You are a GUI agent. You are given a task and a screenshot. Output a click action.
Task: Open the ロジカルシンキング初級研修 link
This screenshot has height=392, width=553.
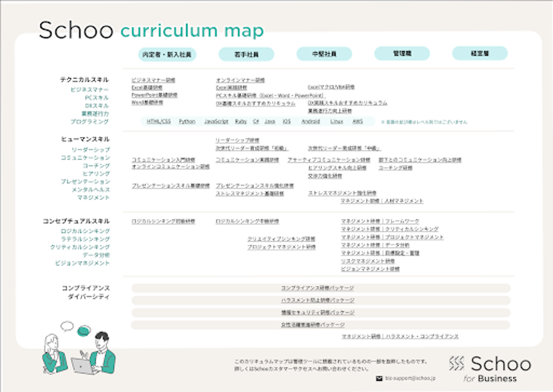(x=163, y=221)
